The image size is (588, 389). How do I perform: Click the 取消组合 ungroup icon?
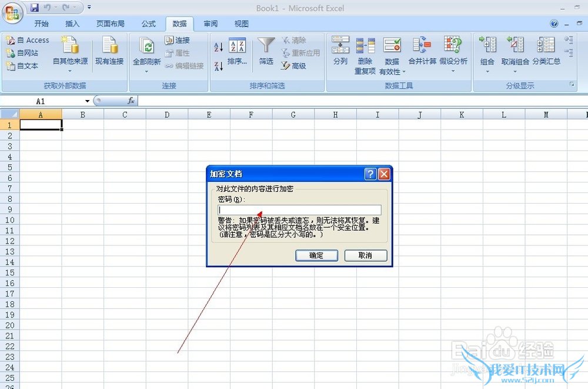click(515, 45)
